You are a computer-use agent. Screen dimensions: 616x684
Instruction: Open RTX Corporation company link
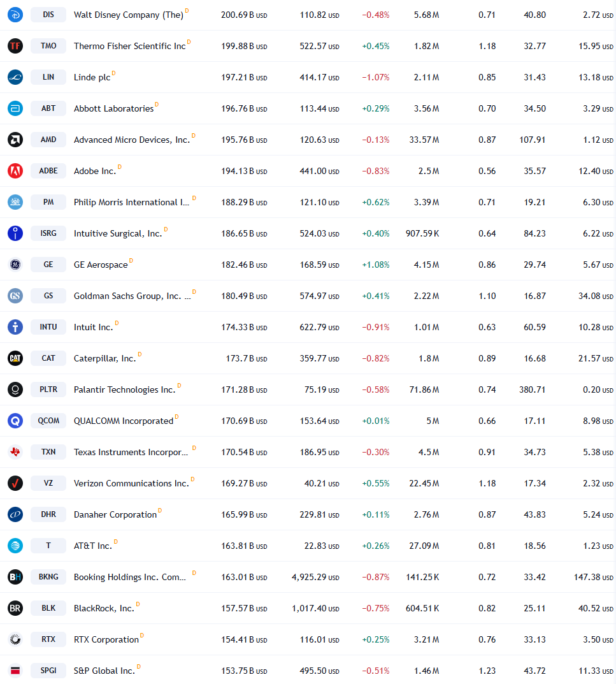(106, 639)
